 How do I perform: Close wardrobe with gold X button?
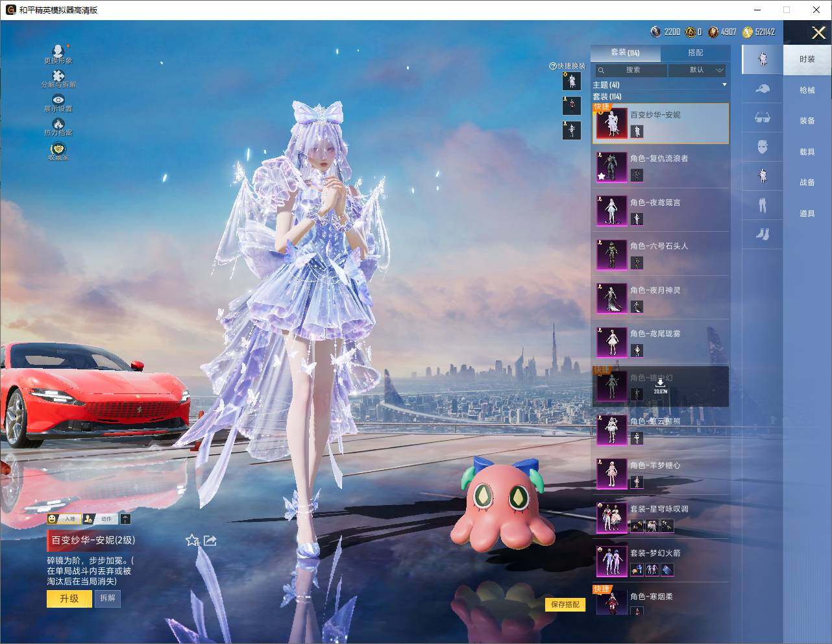(x=818, y=32)
